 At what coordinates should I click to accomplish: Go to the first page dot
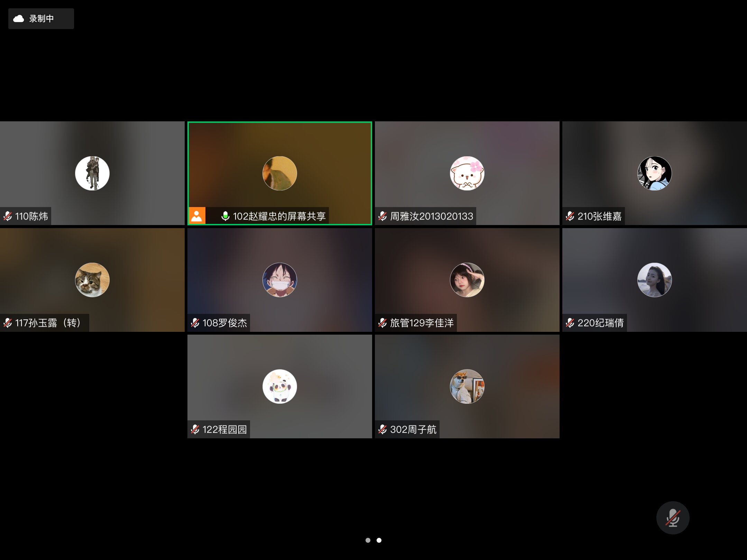point(368,540)
